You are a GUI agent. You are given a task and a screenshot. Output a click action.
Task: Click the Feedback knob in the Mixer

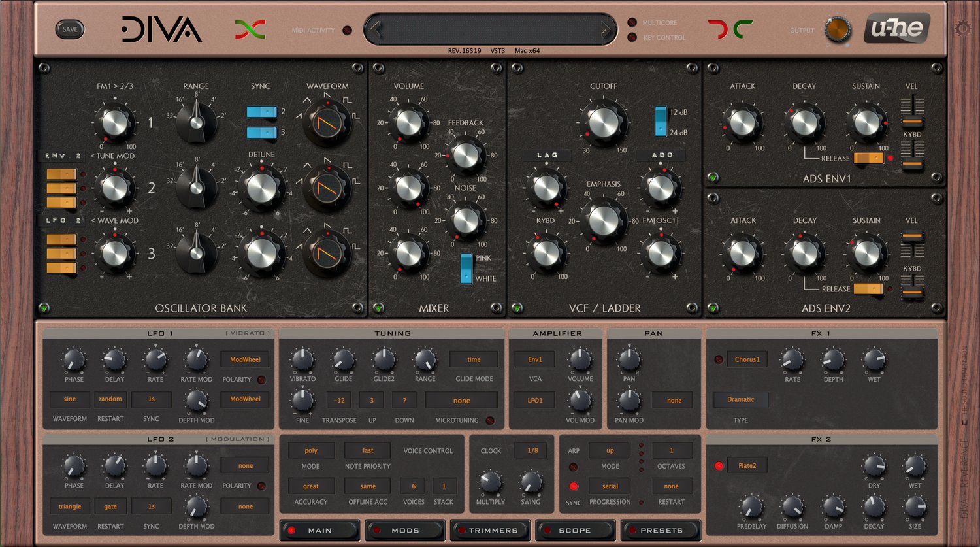(x=466, y=154)
